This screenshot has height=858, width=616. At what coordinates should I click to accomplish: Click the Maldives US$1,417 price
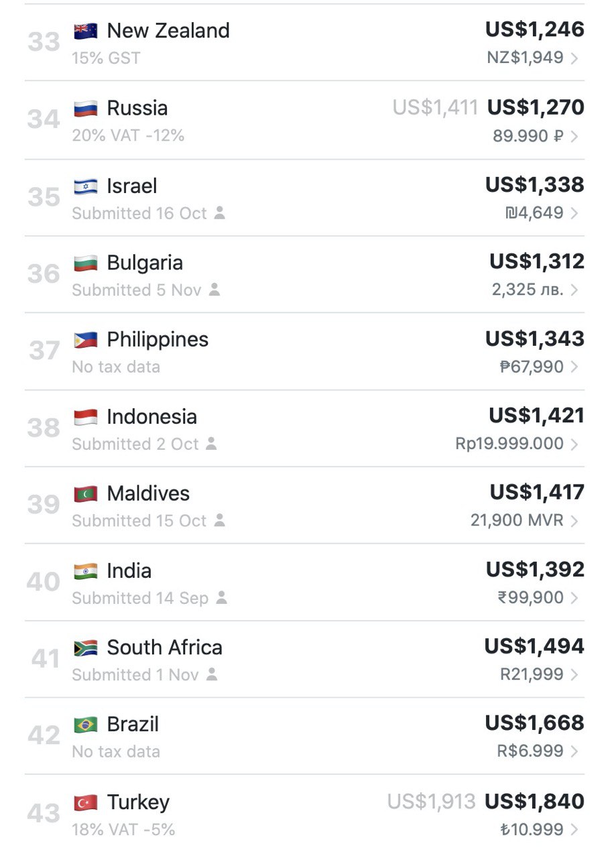pos(537,493)
